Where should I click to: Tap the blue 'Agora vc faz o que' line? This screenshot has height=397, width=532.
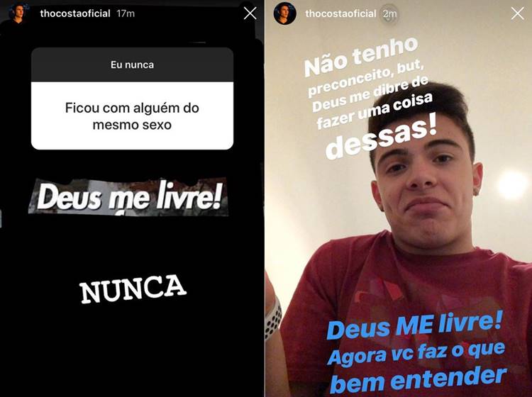[416, 354]
